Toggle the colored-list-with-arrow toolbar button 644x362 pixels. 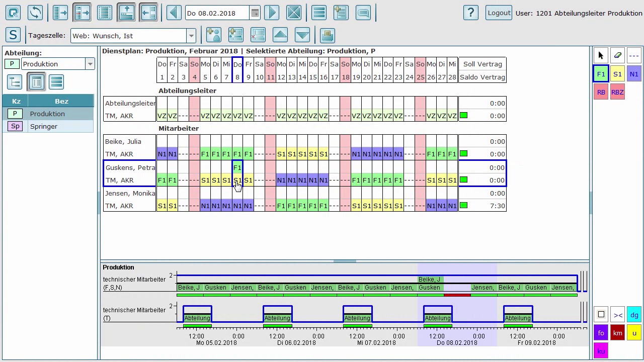pyautogui.click(x=82, y=13)
